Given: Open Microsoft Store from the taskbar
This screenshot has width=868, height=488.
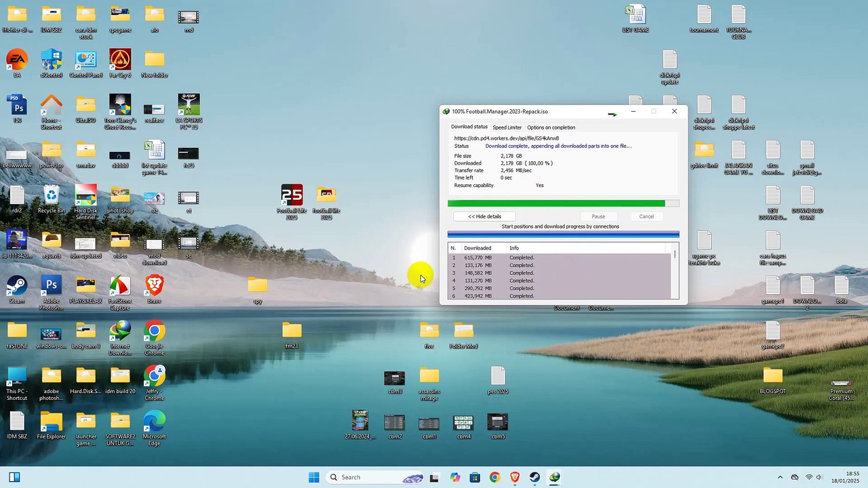Looking at the screenshot, I should [x=475, y=477].
